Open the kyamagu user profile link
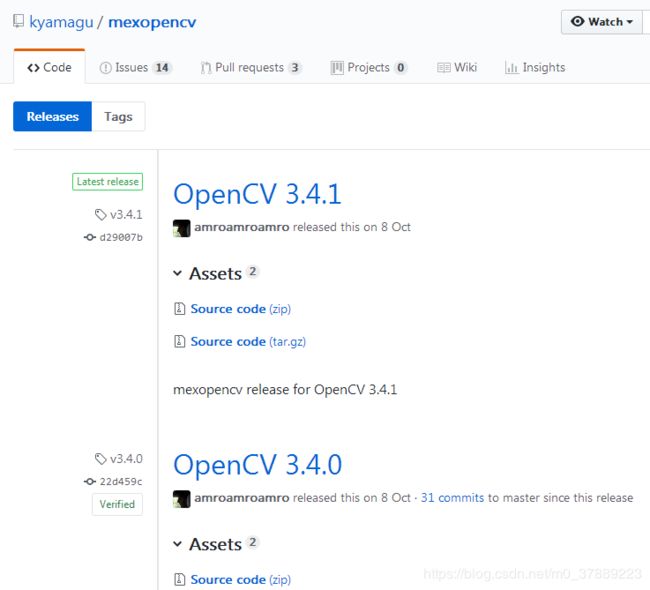Viewport: 650px width, 590px height. 61,22
